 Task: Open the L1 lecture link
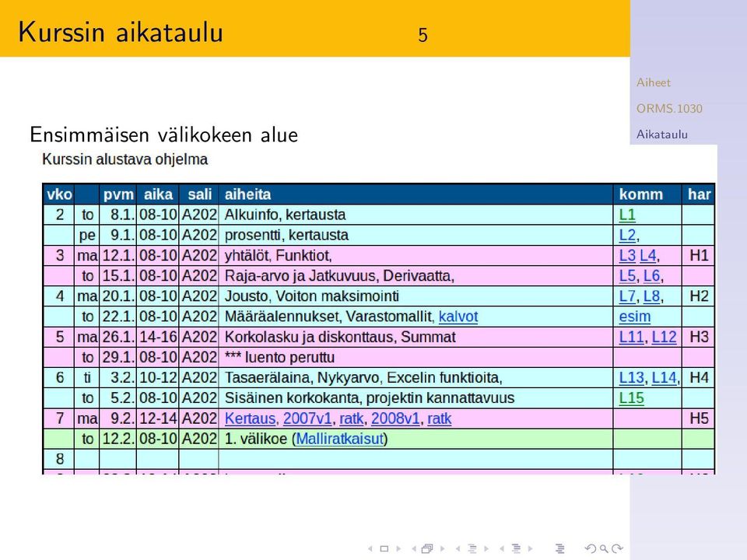click(627, 215)
